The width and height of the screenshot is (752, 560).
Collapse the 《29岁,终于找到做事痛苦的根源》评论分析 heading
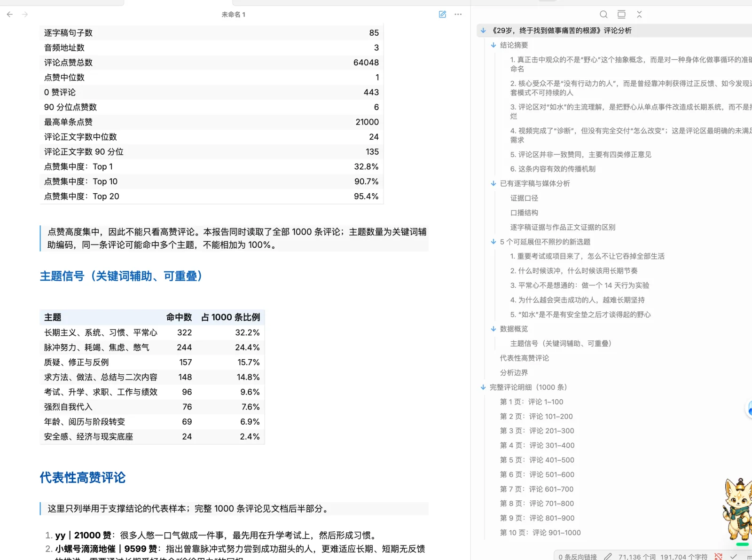(x=483, y=31)
